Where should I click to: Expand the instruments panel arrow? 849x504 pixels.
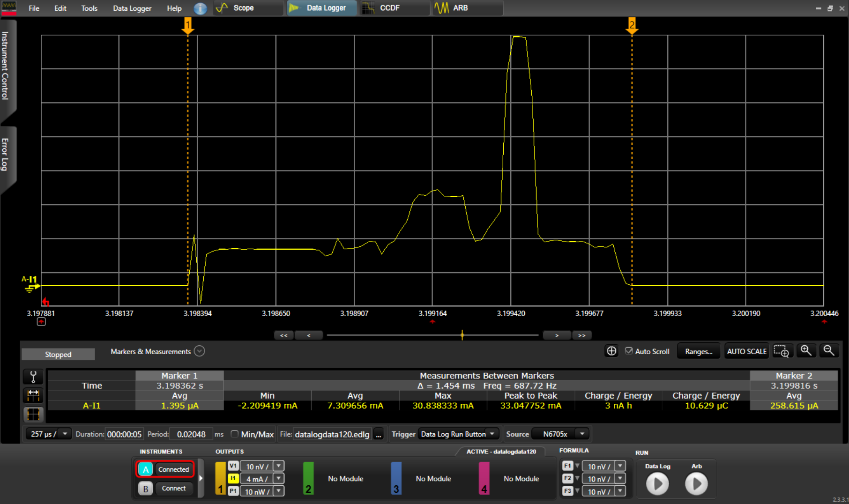[x=201, y=478]
